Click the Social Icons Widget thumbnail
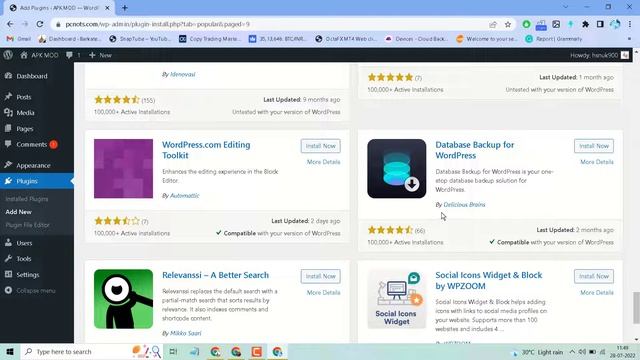This screenshot has width=640, height=360. click(397, 299)
